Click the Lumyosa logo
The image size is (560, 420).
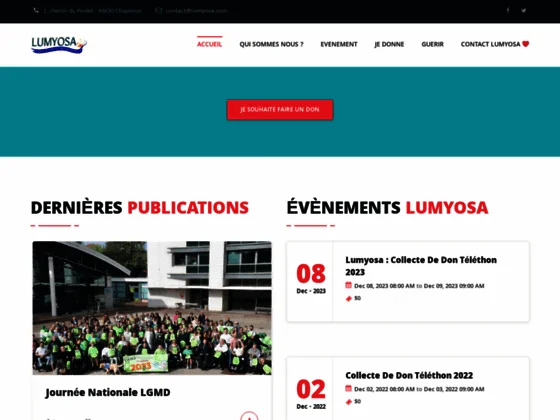tap(59, 45)
